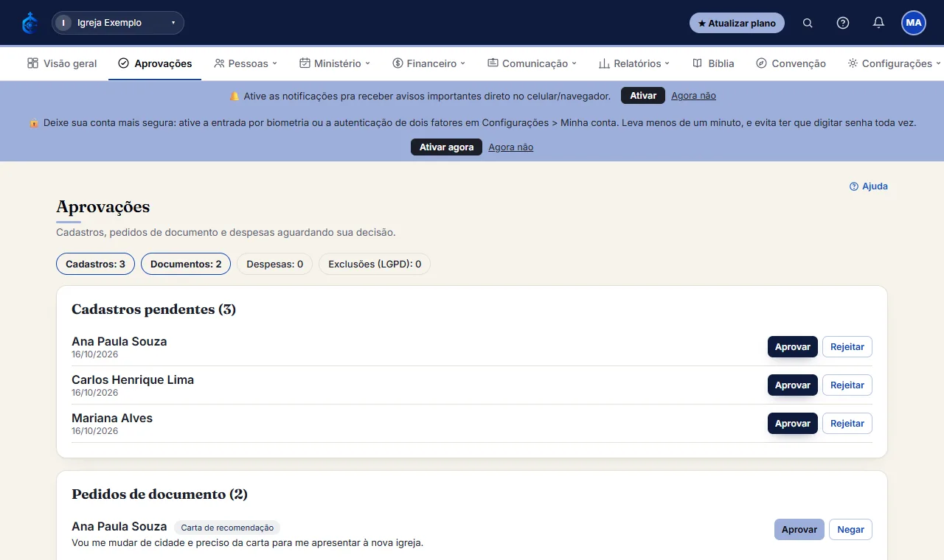Open the Igreja Exemplo church selector
The image size is (944, 560).
(118, 23)
